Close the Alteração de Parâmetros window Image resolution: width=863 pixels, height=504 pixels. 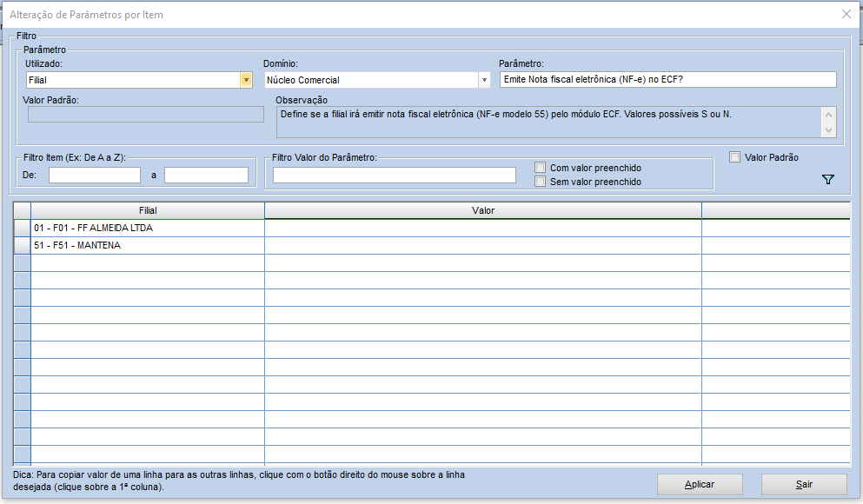click(x=846, y=14)
